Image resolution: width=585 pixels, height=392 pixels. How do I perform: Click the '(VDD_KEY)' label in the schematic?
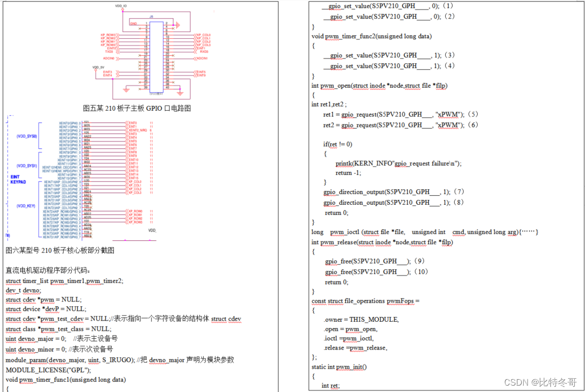pos(26,206)
